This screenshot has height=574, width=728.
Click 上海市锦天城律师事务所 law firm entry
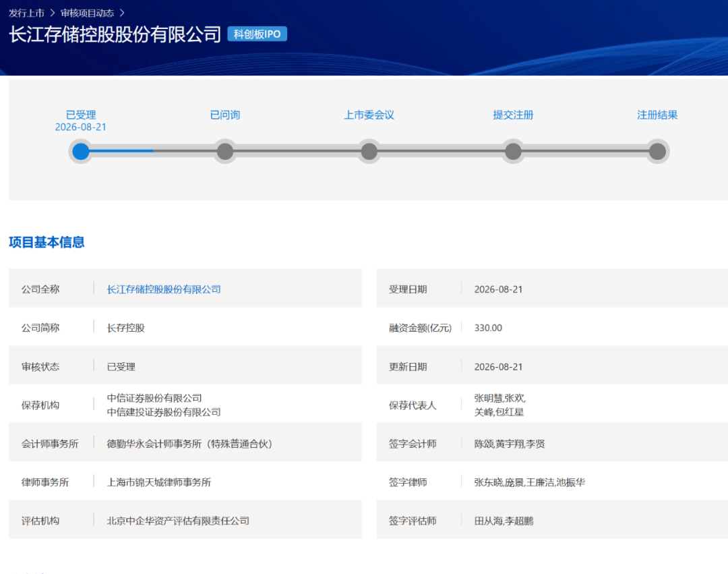(159, 482)
